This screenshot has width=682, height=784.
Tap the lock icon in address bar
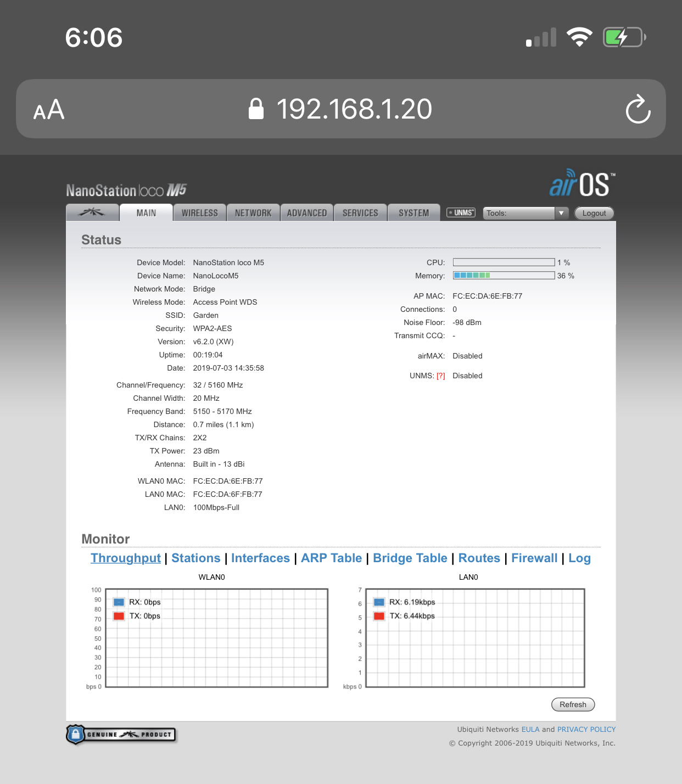click(x=256, y=109)
